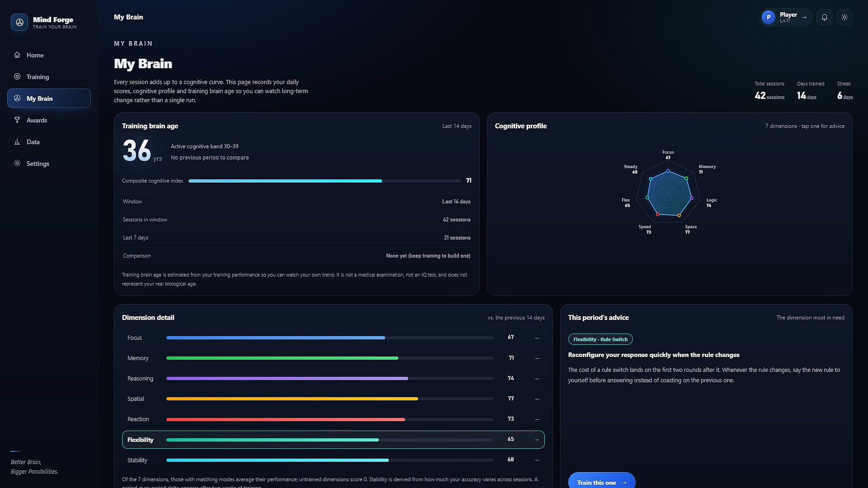Viewport: 868px width, 488px height.
Task: Click the Space point on radar chart
Action: click(x=679, y=216)
